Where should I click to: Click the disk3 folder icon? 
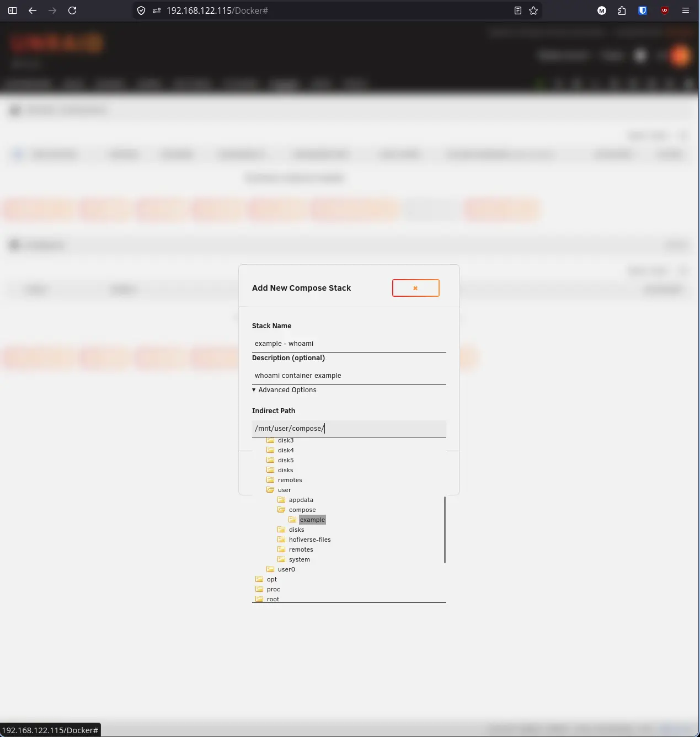(x=270, y=440)
